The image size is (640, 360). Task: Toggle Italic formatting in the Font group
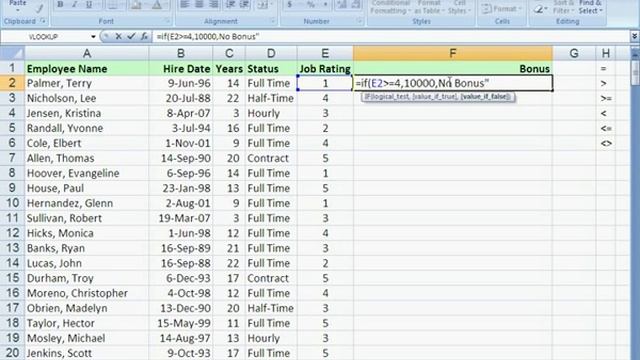(x=74, y=4)
